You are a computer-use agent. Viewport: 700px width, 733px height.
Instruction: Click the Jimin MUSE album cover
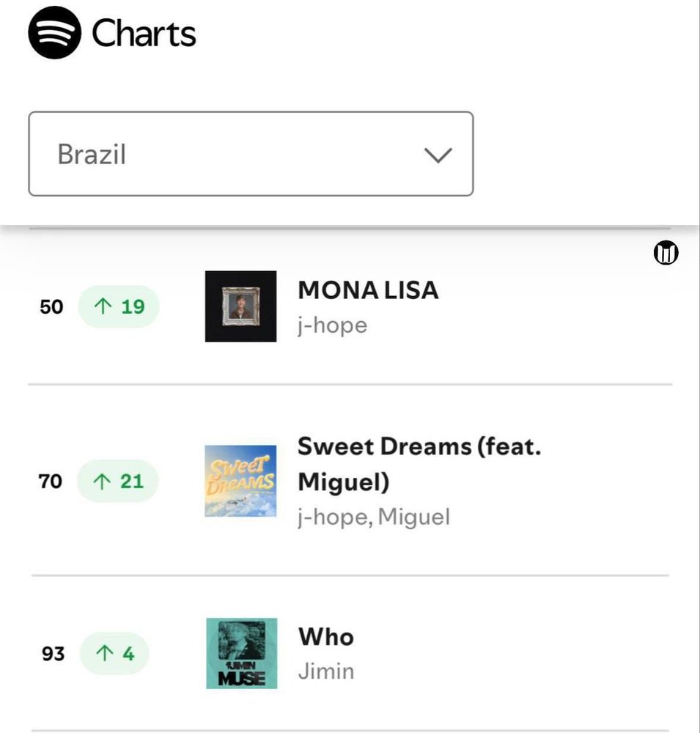click(242, 653)
